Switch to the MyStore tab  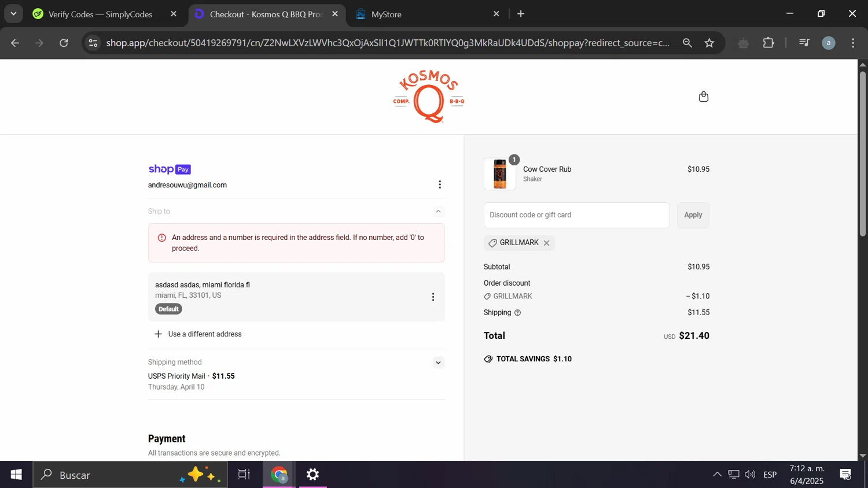pyautogui.click(x=387, y=14)
